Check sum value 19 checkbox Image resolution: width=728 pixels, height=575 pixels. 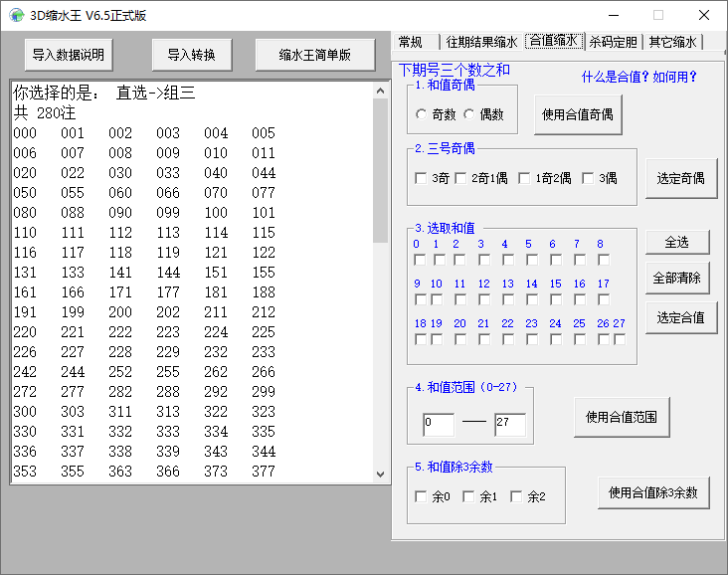pos(437,339)
